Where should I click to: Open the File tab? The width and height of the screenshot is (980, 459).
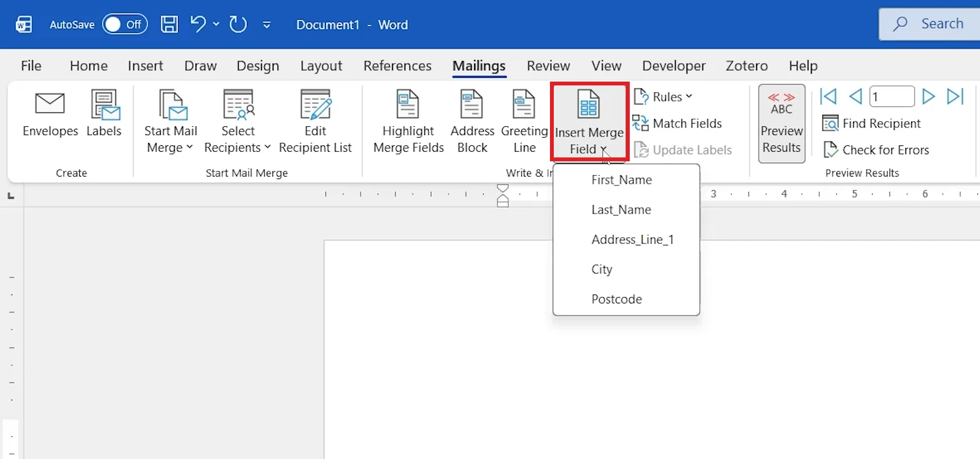[x=31, y=66]
